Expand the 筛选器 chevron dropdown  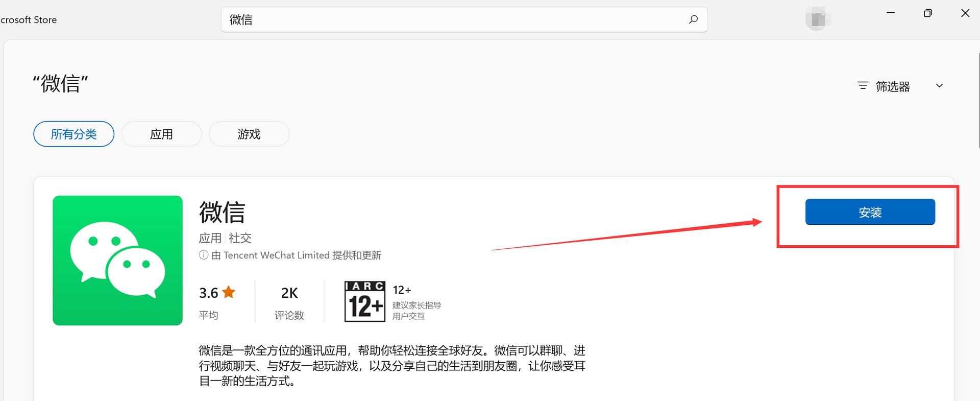(939, 86)
